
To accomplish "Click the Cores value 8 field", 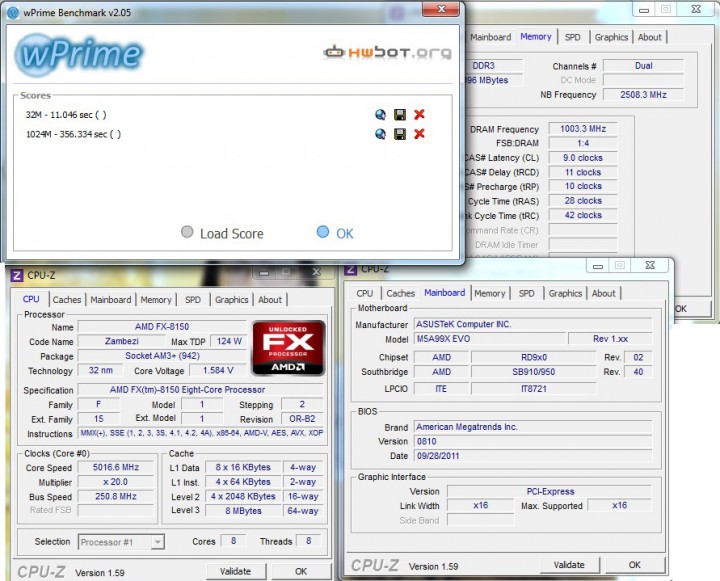I will tap(233, 541).
